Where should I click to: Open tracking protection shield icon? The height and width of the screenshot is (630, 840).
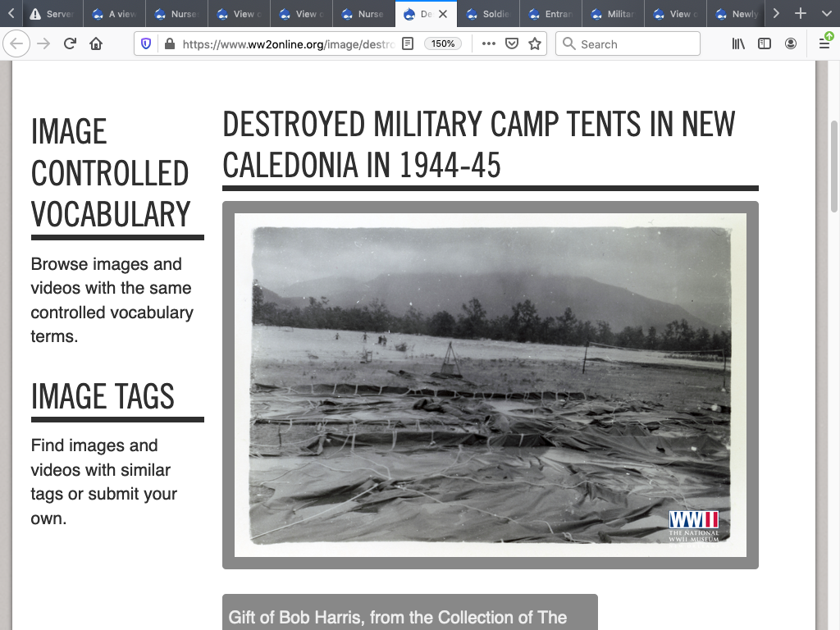click(x=146, y=44)
